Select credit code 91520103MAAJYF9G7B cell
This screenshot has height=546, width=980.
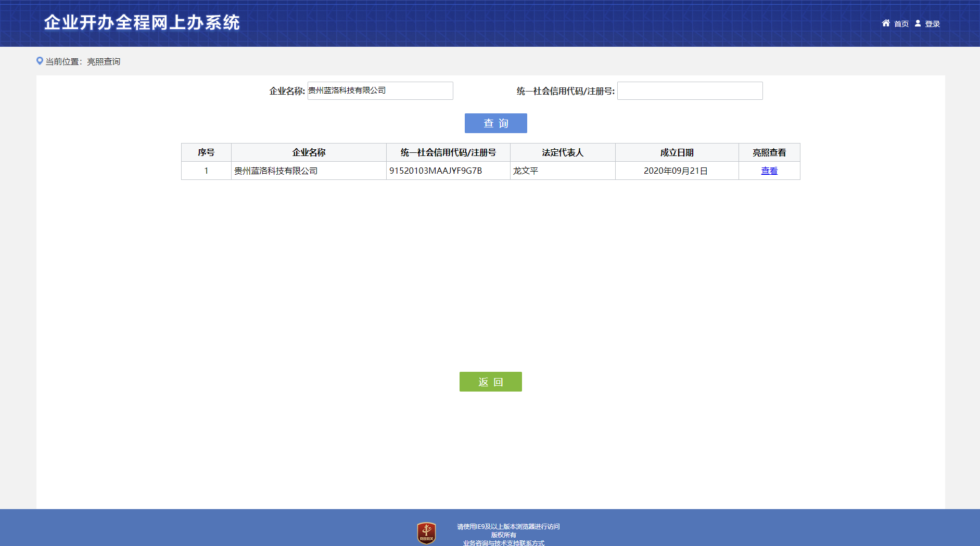click(448, 171)
